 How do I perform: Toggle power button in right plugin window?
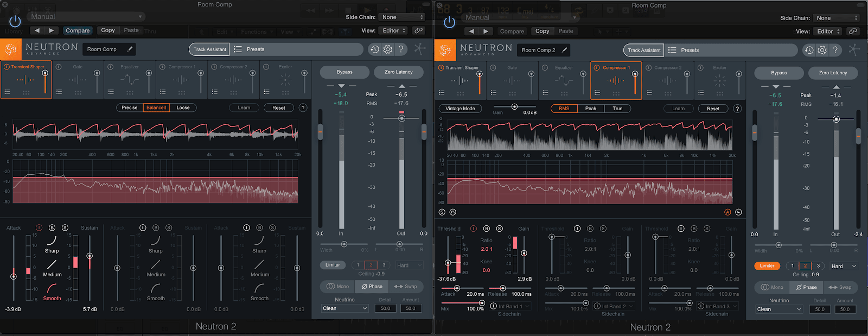point(450,22)
